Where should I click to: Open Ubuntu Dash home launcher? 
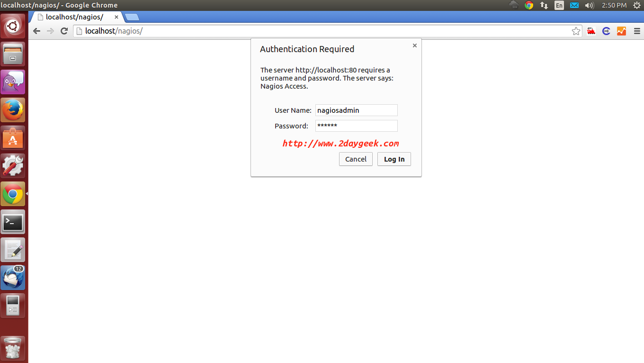point(13,26)
